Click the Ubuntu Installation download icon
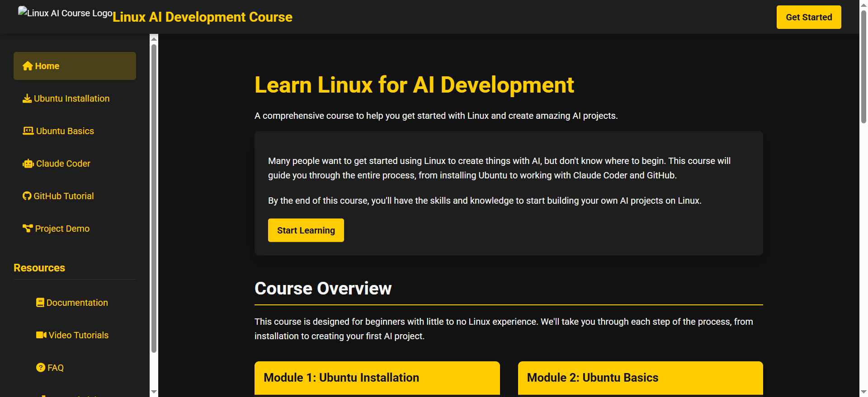The image size is (868, 397). pyautogui.click(x=27, y=98)
